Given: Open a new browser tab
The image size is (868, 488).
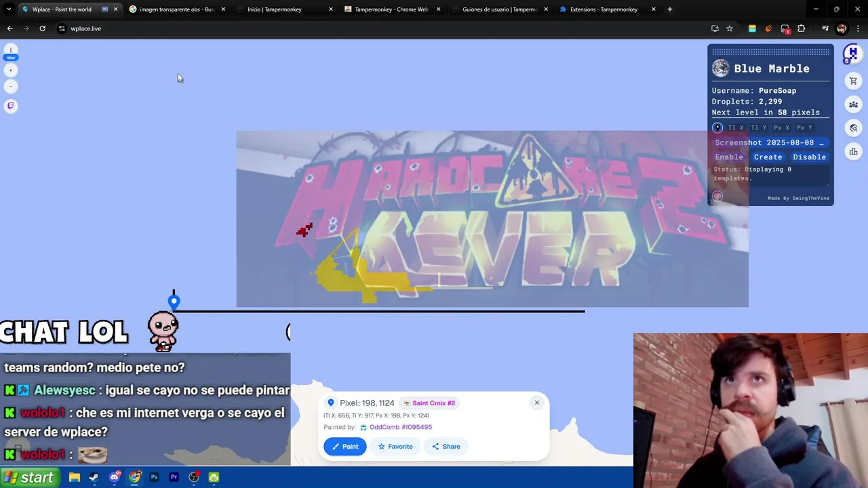Looking at the screenshot, I should pyautogui.click(x=669, y=9).
